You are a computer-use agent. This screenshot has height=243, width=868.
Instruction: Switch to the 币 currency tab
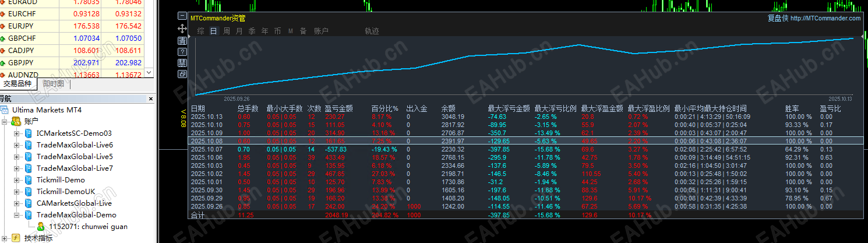pyautogui.click(x=277, y=31)
